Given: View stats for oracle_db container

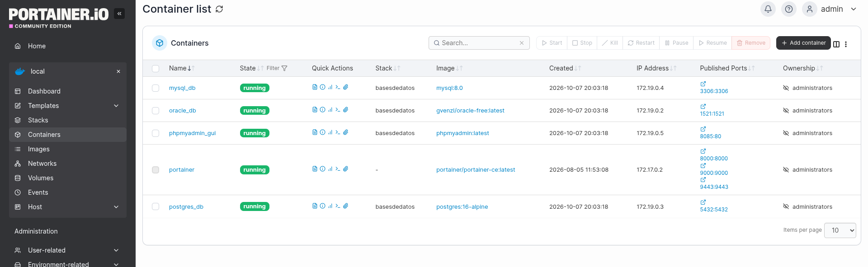Looking at the screenshot, I should tap(330, 110).
